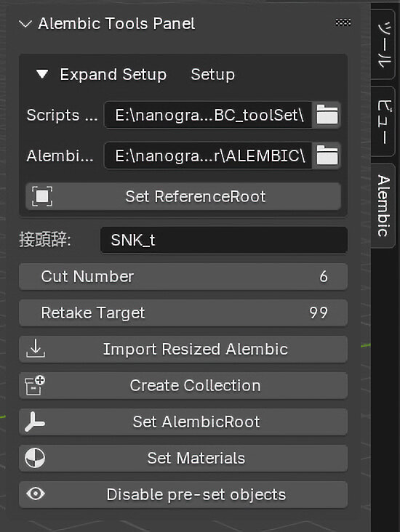Switch to the ツール sidebar tab

coord(383,44)
